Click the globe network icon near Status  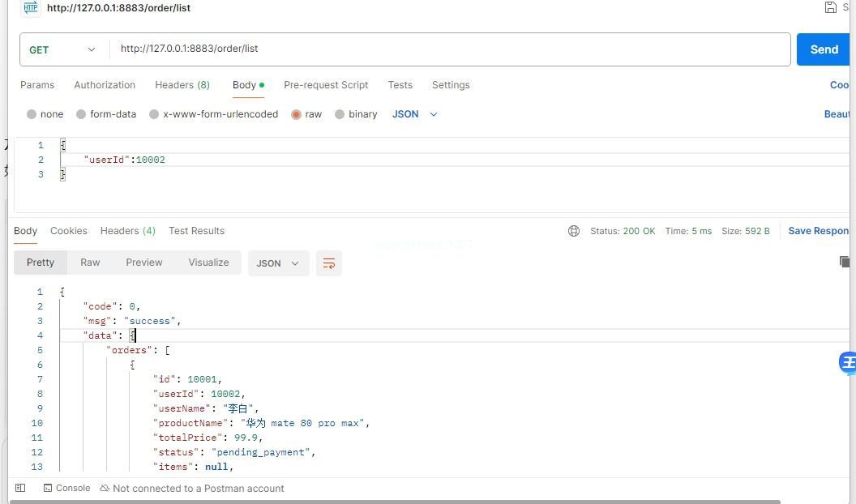point(574,231)
